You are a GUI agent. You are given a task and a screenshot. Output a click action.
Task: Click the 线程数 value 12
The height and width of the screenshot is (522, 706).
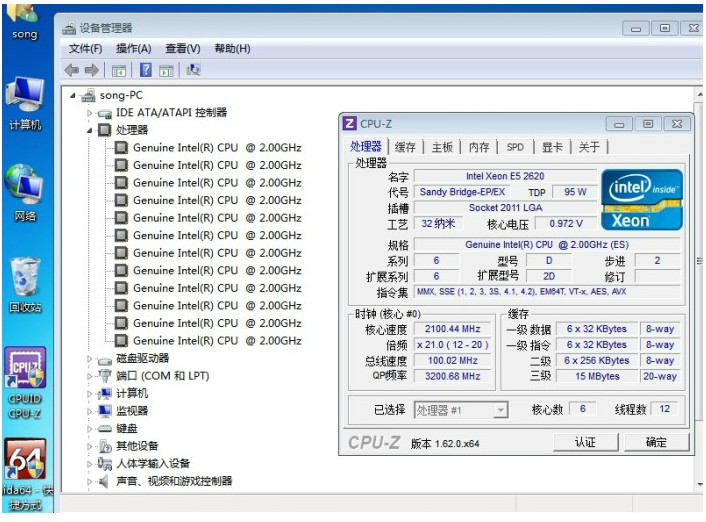coord(665,409)
